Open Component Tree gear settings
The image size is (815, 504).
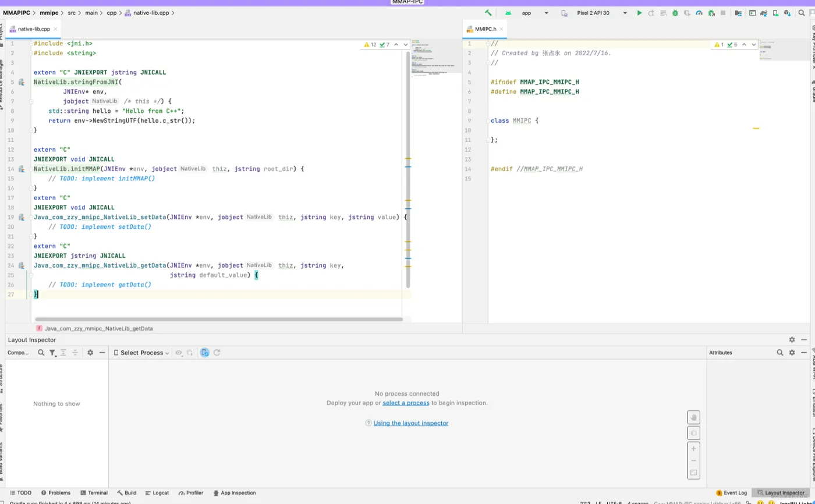tap(90, 353)
